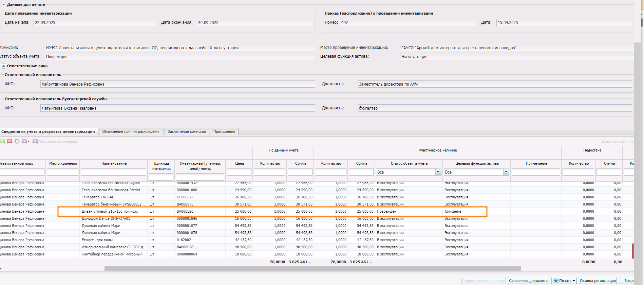Select the Диван угловой 210х150 row
644x285 pixels.
pos(110,211)
